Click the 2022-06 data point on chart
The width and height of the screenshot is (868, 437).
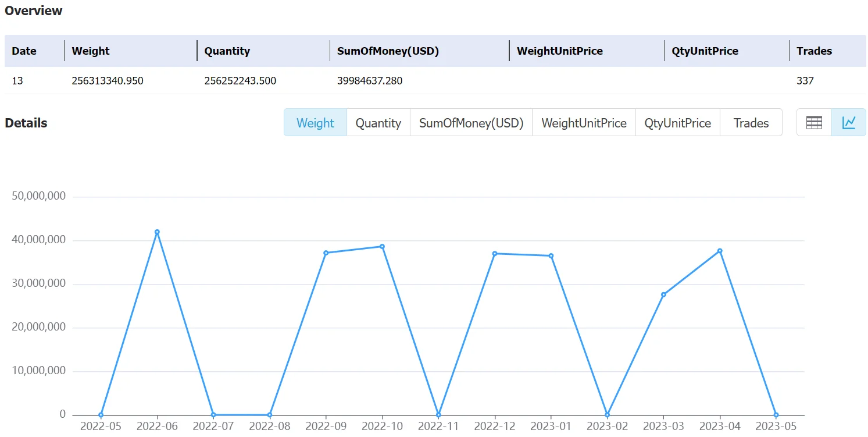pyautogui.click(x=157, y=232)
